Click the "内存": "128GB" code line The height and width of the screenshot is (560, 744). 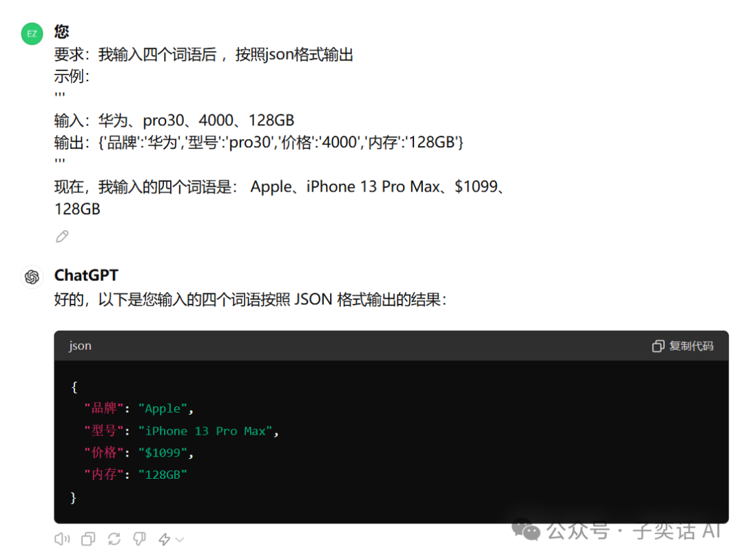click(136, 475)
